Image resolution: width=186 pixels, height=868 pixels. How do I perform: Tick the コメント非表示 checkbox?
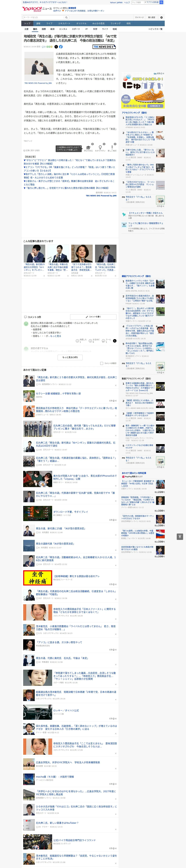(102, 363)
